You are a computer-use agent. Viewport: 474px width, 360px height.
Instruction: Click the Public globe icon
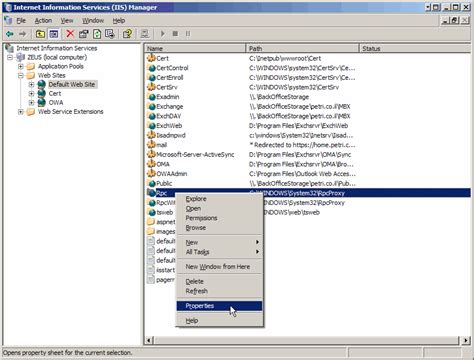tap(152, 183)
